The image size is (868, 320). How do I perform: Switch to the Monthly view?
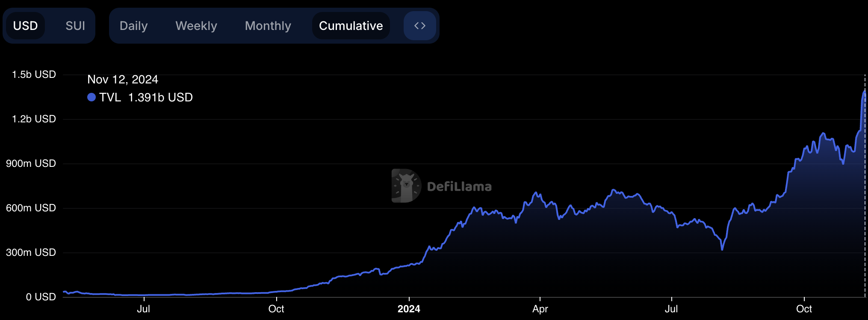click(268, 26)
